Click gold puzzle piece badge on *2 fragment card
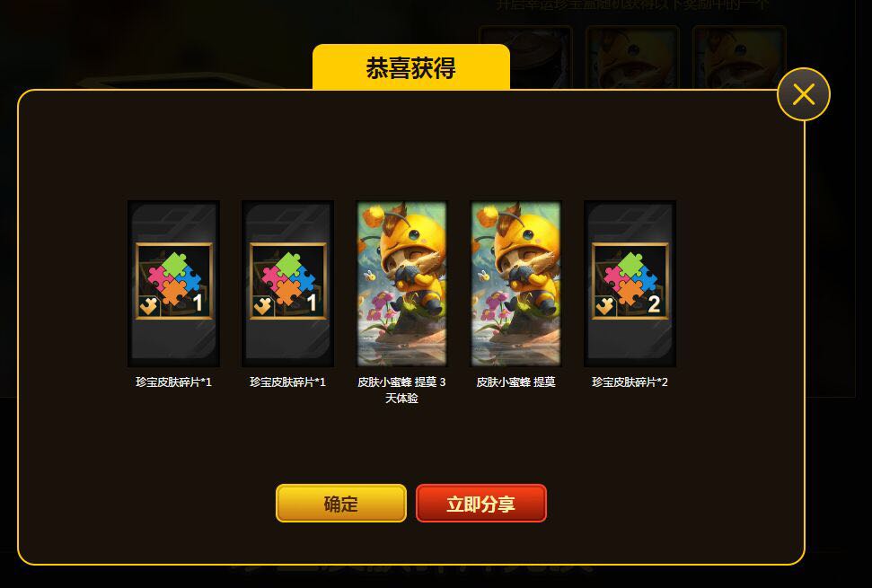 [x=604, y=306]
